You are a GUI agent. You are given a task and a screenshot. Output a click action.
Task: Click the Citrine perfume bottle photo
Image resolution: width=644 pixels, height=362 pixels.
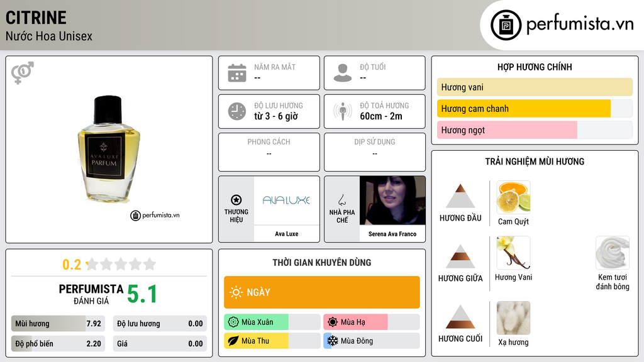pyautogui.click(x=108, y=149)
